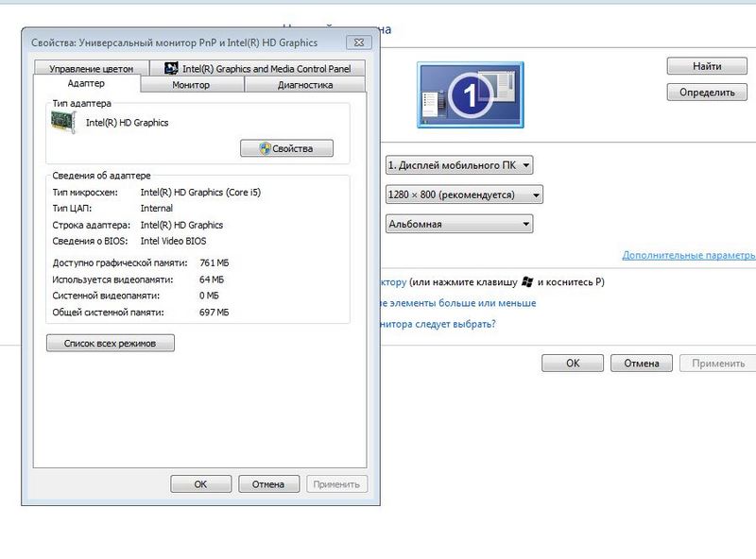
Task: Click Отмена in the adapter properties dialog
Action: (262, 483)
